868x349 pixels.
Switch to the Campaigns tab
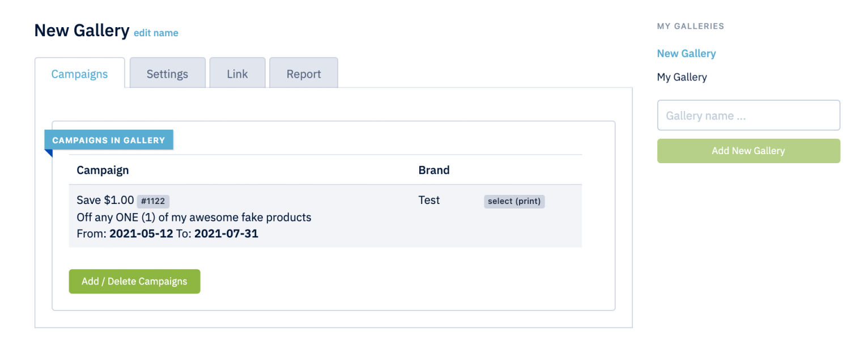coord(79,74)
